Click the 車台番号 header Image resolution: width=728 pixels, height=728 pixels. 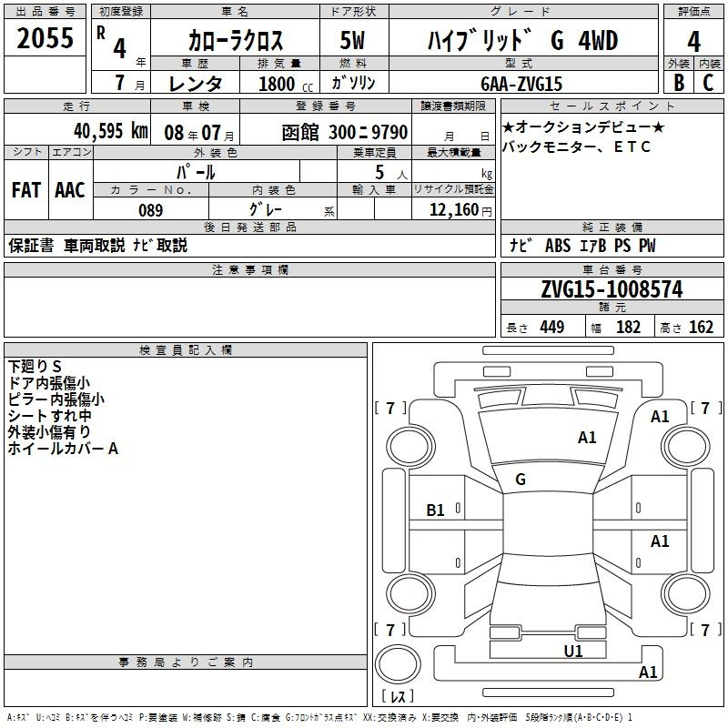point(612,269)
